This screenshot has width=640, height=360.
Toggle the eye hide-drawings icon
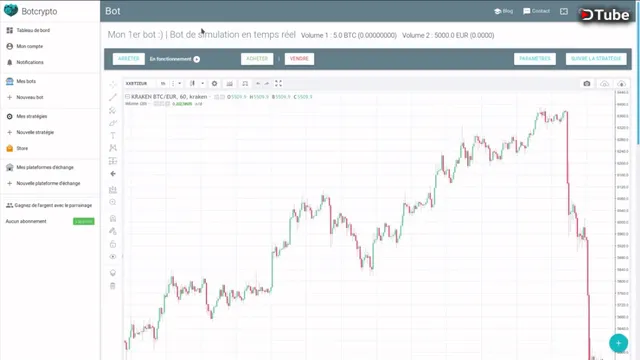(113, 257)
